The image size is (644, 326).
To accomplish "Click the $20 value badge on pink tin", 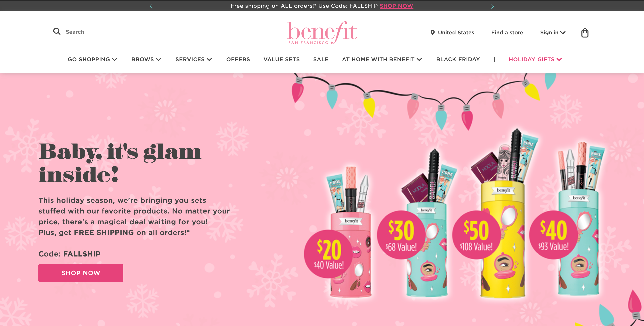I will click(x=328, y=254).
